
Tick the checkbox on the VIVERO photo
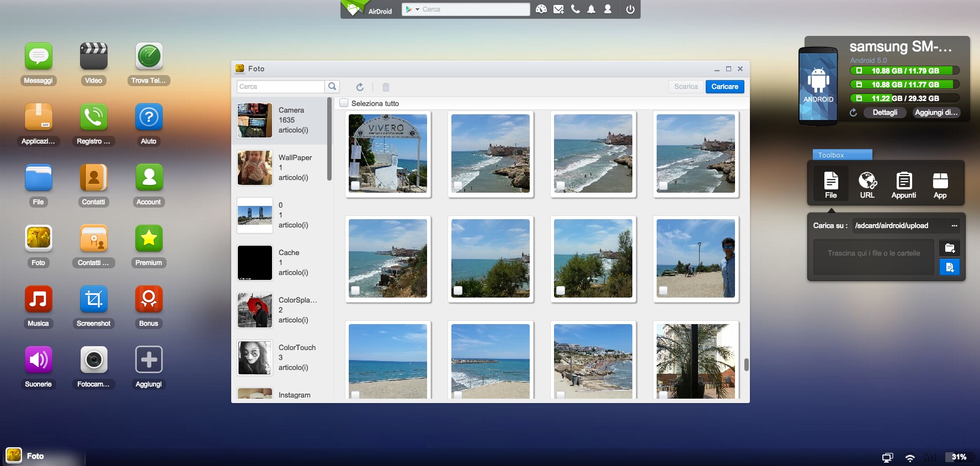pyautogui.click(x=355, y=186)
